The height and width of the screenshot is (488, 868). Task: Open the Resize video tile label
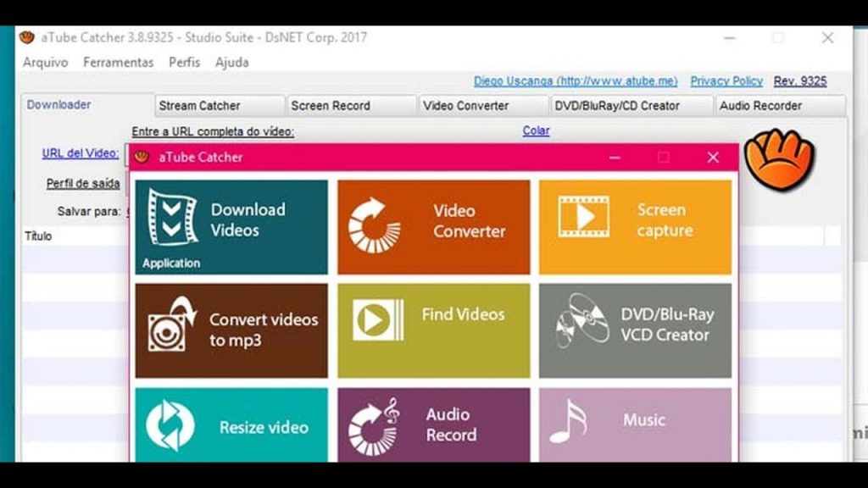(264, 427)
